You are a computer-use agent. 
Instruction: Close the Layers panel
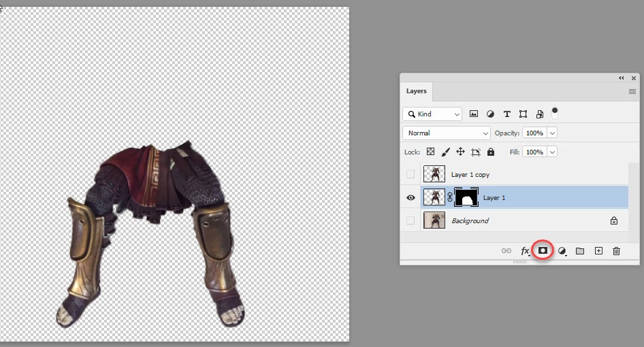click(634, 78)
